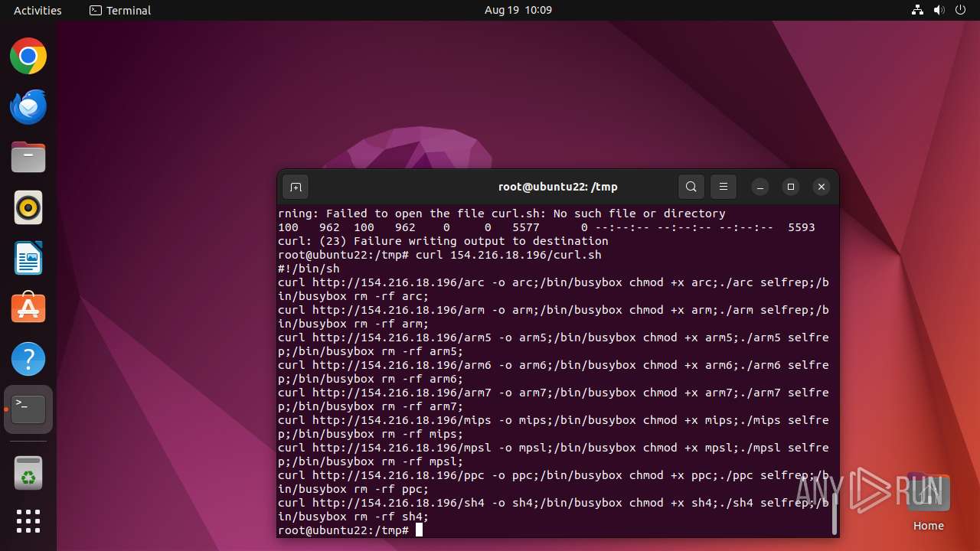
Task: Close the terminal window
Action: pos(822,187)
